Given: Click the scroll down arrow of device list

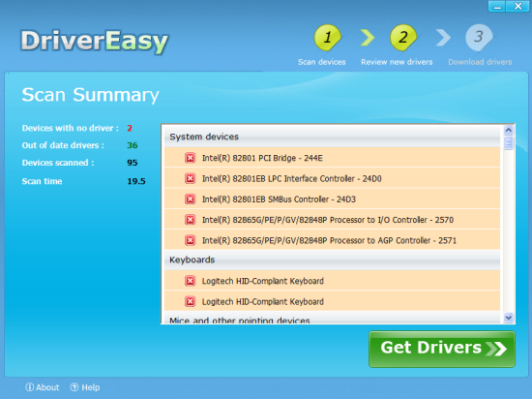Looking at the screenshot, I should (x=508, y=318).
